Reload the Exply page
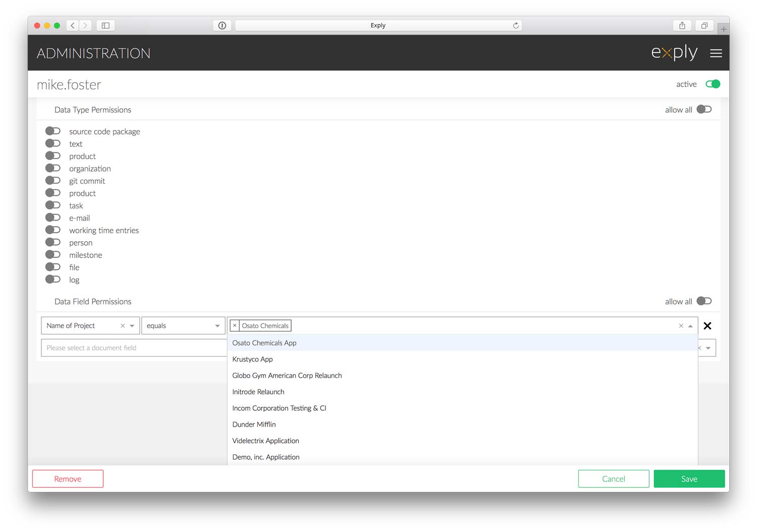The height and width of the screenshot is (532, 757). pyautogui.click(x=516, y=25)
